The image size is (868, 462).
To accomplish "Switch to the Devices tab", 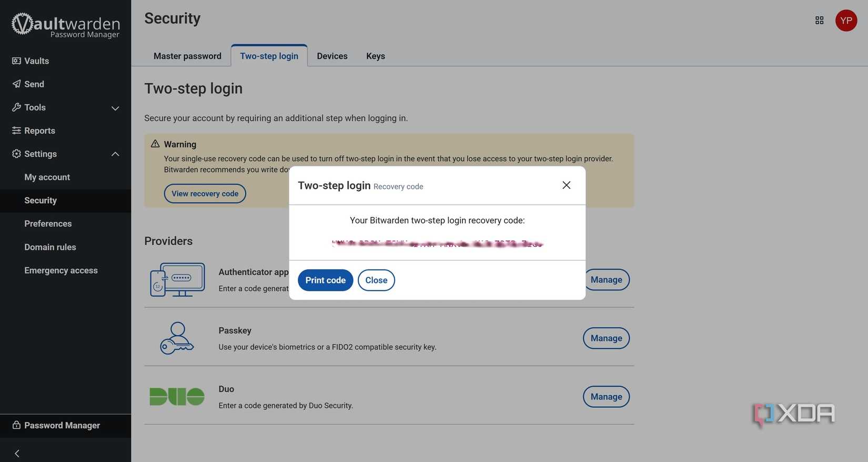I will click(332, 56).
